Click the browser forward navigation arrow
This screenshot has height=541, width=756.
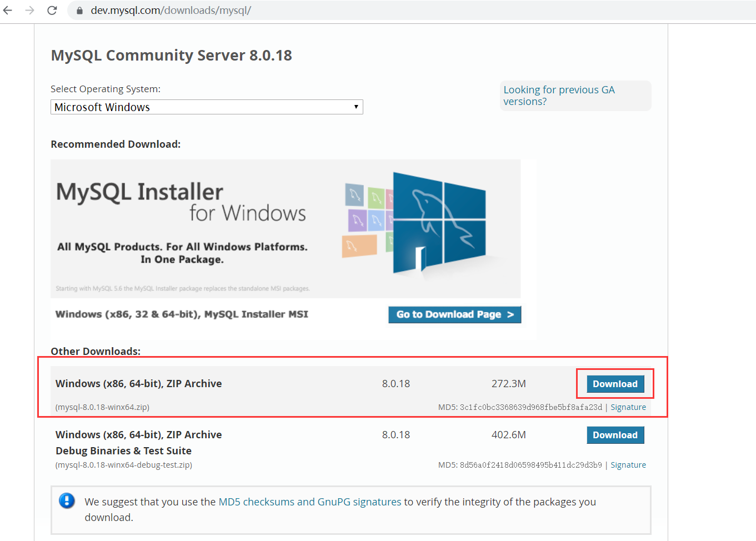pos(29,10)
